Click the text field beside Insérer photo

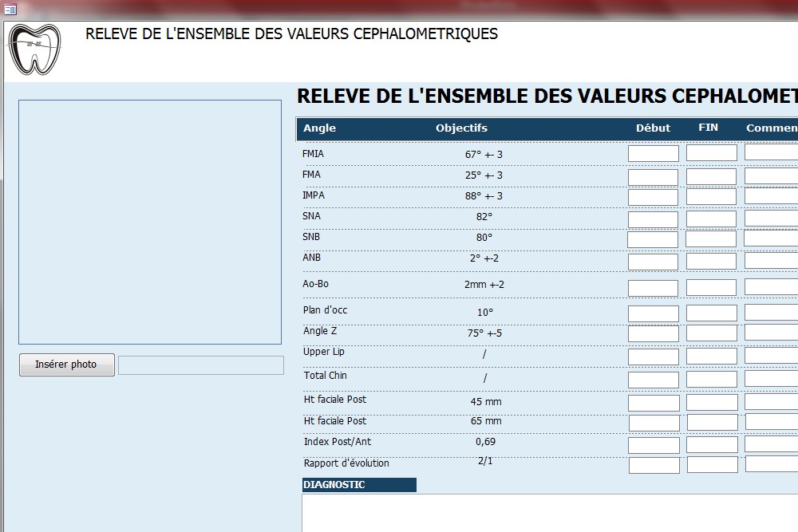click(201, 365)
